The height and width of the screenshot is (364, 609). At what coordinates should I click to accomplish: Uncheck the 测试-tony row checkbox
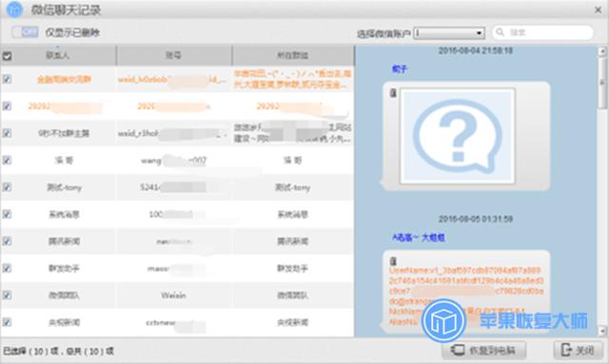[x=7, y=187]
